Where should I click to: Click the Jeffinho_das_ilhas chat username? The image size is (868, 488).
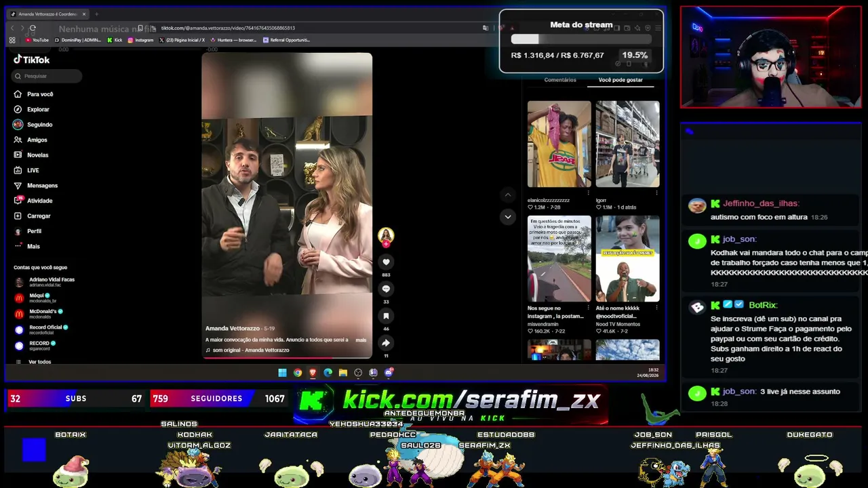click(761, 203)
